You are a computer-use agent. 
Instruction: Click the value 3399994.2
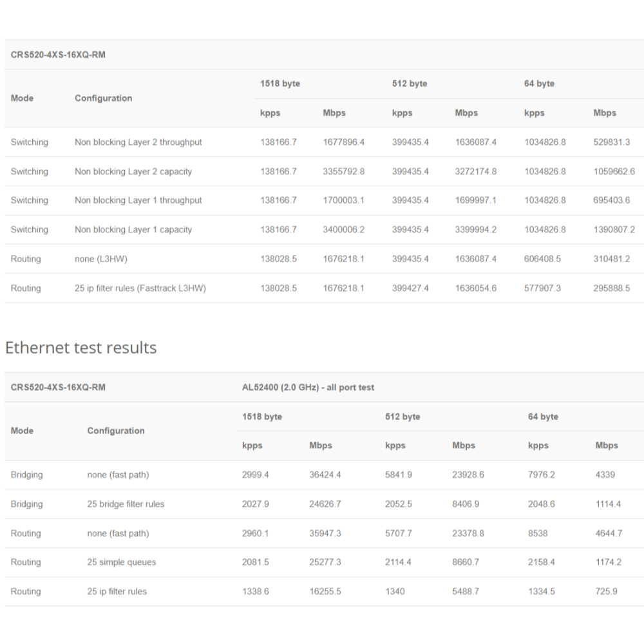tap(476, 230)
